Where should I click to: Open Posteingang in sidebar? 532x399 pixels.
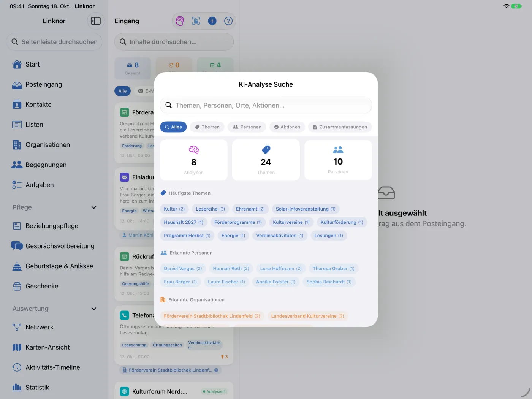point(54,84)
